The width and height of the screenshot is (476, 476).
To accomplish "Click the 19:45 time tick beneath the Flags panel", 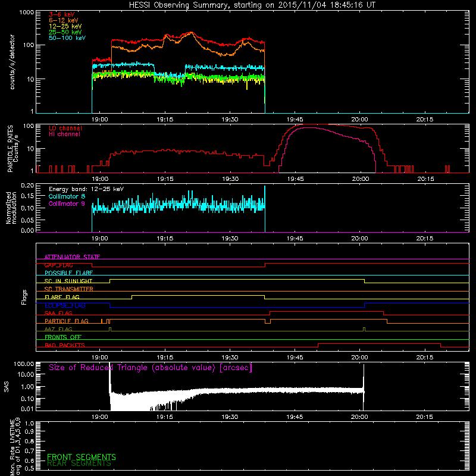I will click(x=295, y=358).
